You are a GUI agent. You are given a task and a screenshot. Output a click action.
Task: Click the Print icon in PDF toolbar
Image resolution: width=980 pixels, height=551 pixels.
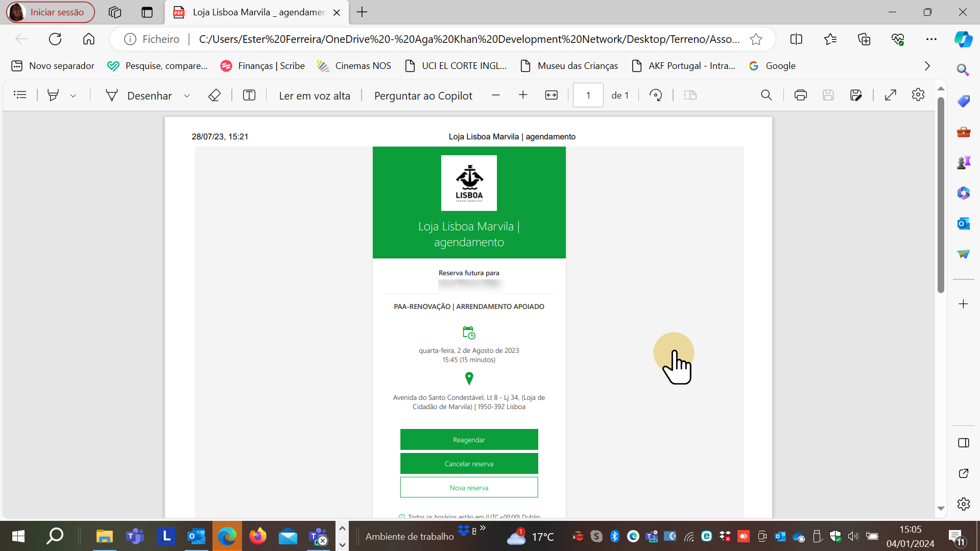tap(800, 95)
